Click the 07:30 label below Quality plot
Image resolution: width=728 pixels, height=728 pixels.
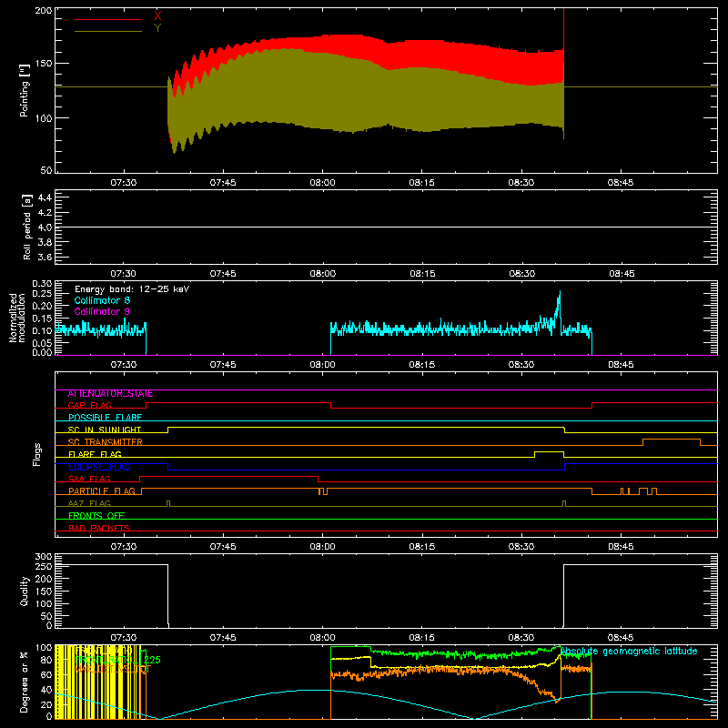(124, 638)
